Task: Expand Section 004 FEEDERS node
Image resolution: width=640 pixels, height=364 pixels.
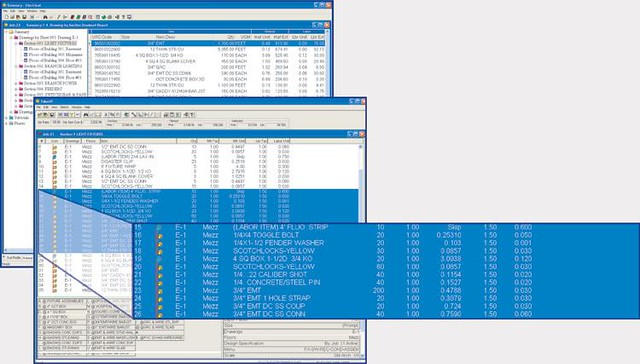Action: pyautogui.click(x=16, y=89)
